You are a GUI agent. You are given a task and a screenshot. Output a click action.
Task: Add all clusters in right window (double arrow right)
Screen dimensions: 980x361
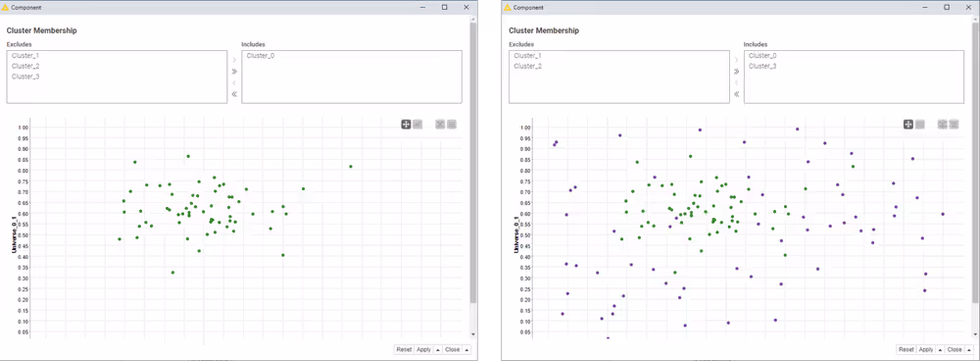(x=737, y=72)
